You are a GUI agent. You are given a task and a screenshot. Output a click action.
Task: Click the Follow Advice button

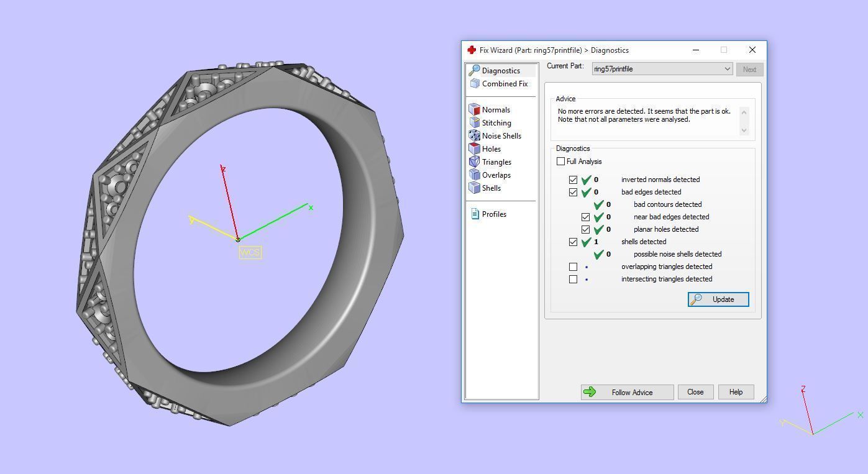(627, 392)
